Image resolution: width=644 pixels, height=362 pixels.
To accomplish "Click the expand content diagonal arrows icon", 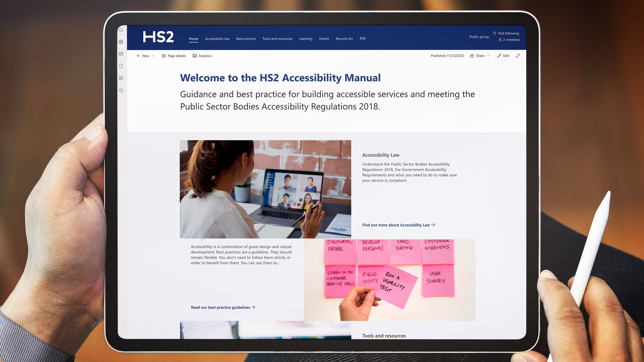I will point(518,56).
